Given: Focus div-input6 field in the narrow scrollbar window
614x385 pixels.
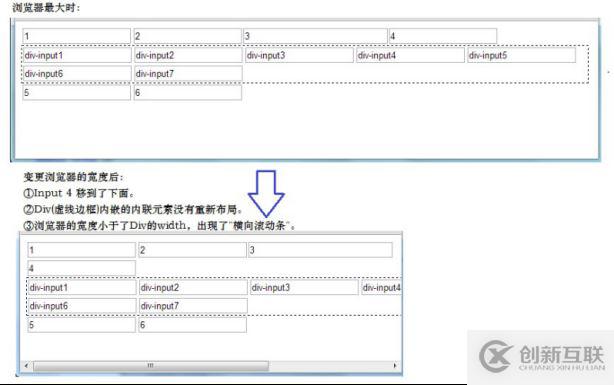Looking at the screenshot, I should point(82,306).
